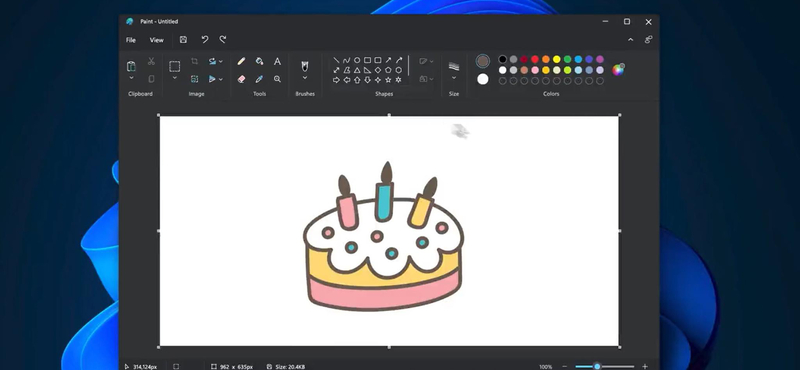Click the zoom in plus button
Viewport: 800px width, 370px height.
click(x=645, y=366)
